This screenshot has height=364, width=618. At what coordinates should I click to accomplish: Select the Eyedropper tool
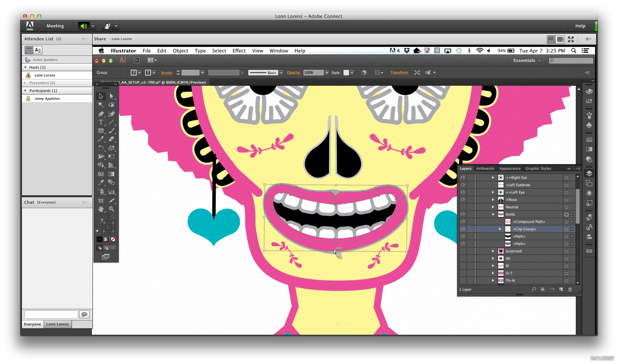[x=101, y=182]
